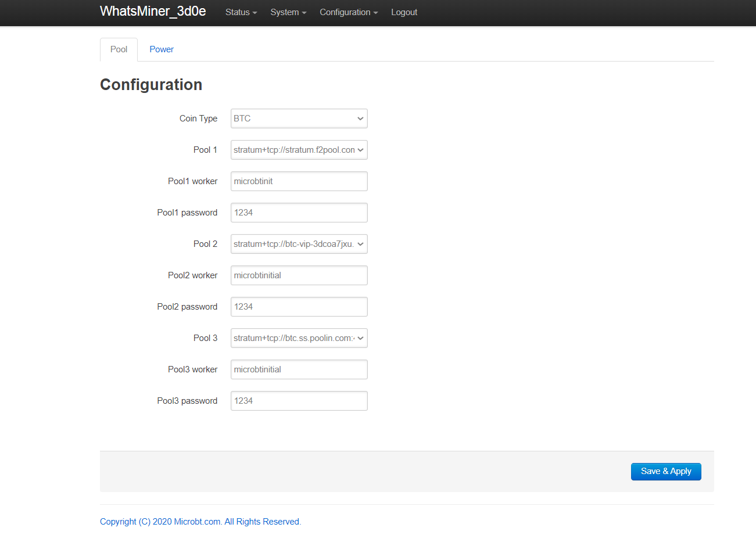Image resolution: width=756 pixels, height=542 pixels.
Task: Click the Pool3 worker label
Action: (192, 369)
